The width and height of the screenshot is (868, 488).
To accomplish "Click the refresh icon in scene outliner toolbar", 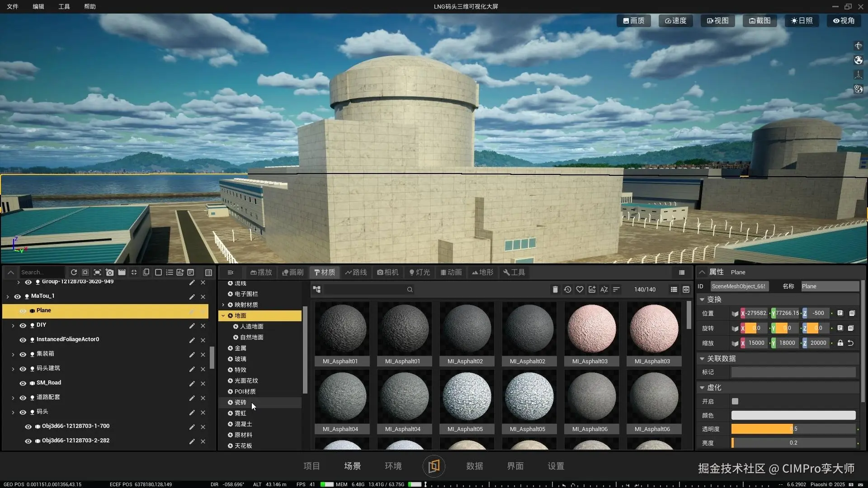I will [74, 272].
